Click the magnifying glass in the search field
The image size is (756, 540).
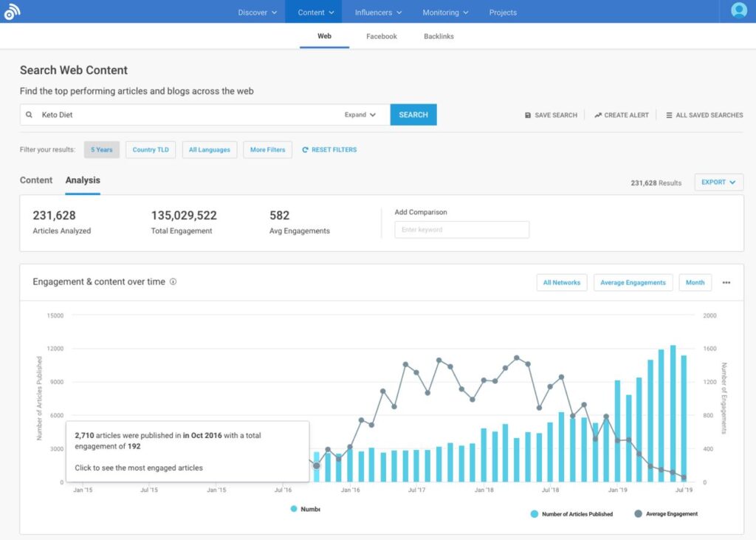pos(28,115)
